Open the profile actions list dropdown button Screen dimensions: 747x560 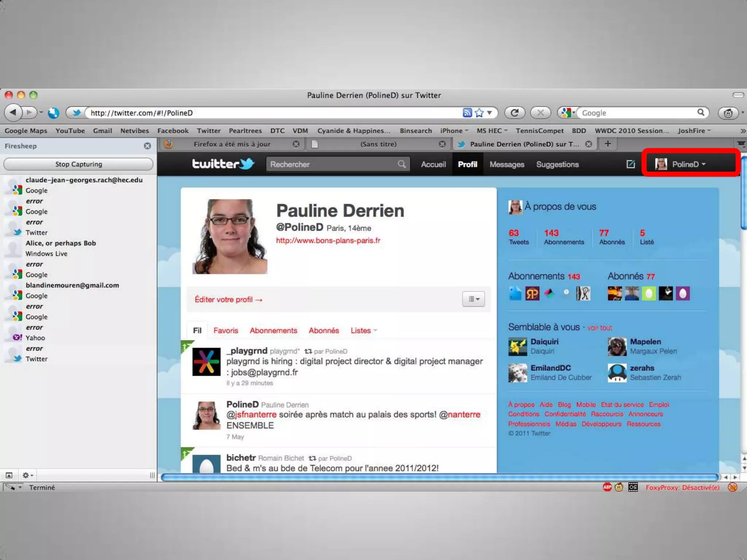pyautogui.click(x=473, y=299)
